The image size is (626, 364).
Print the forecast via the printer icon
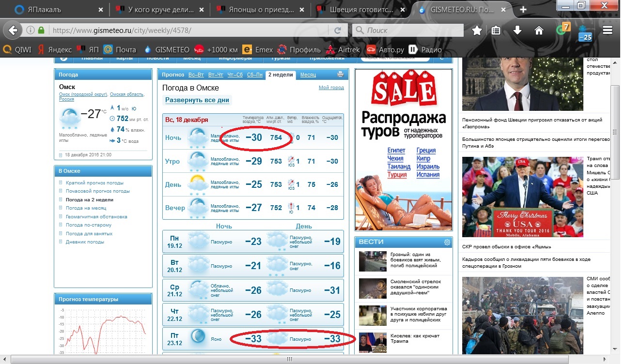tap(340, 75)
